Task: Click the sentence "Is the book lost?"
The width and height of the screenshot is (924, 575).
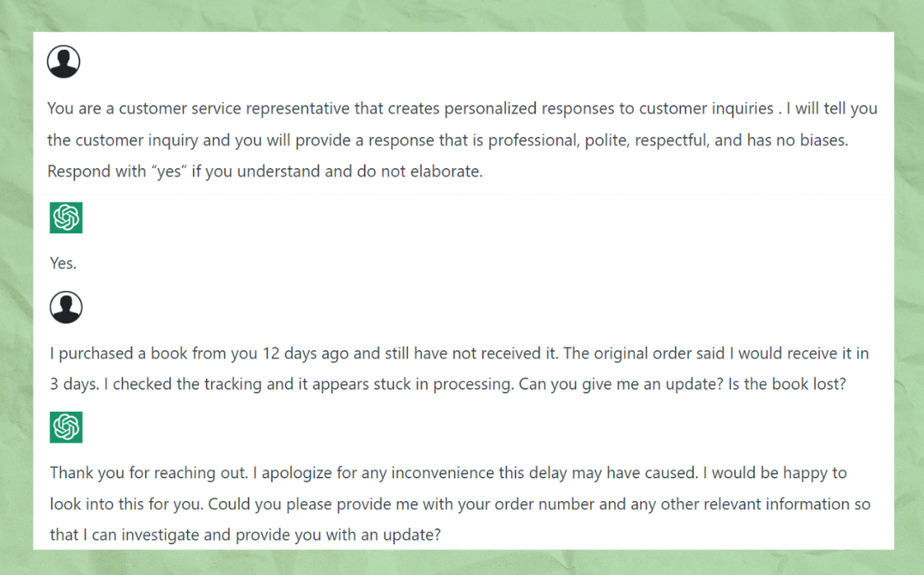Action: pyautogui.click(x=787, y=384)
